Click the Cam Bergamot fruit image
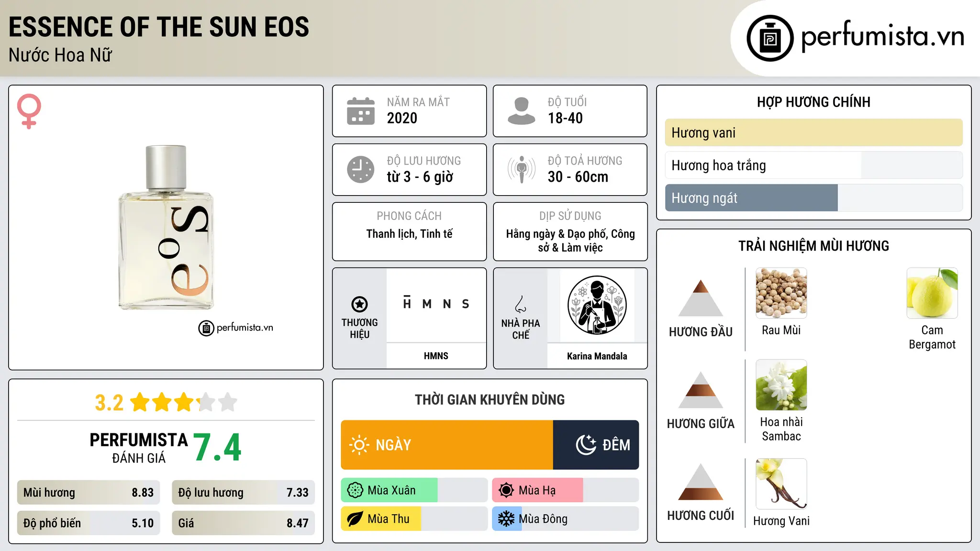The width and height of the screenshot is (980, 551). [932, 293]
